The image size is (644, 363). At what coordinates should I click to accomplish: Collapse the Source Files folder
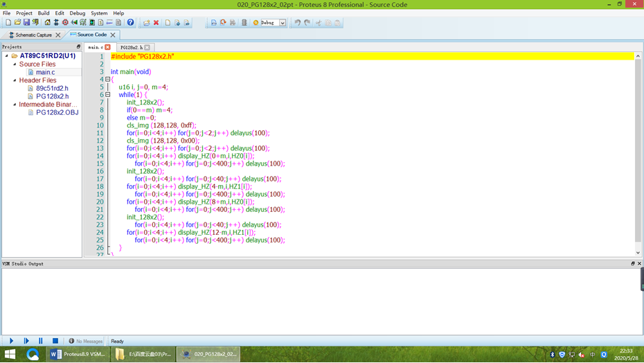click(15, 64)
